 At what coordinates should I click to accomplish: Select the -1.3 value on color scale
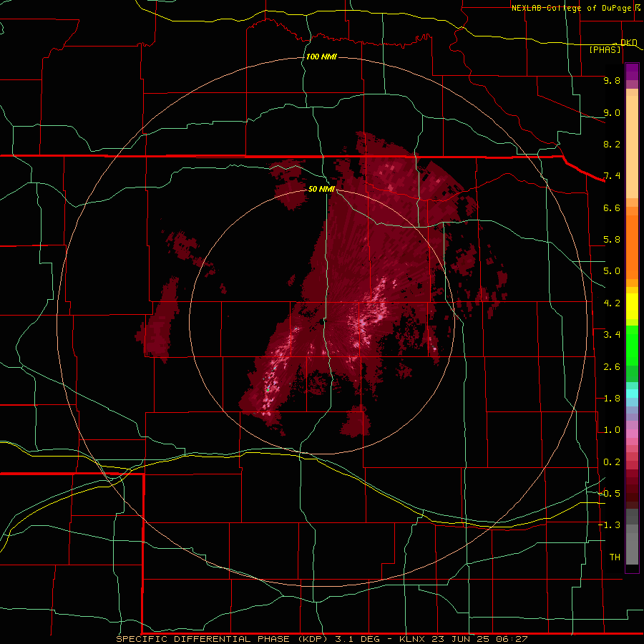[x=609, y=525]
